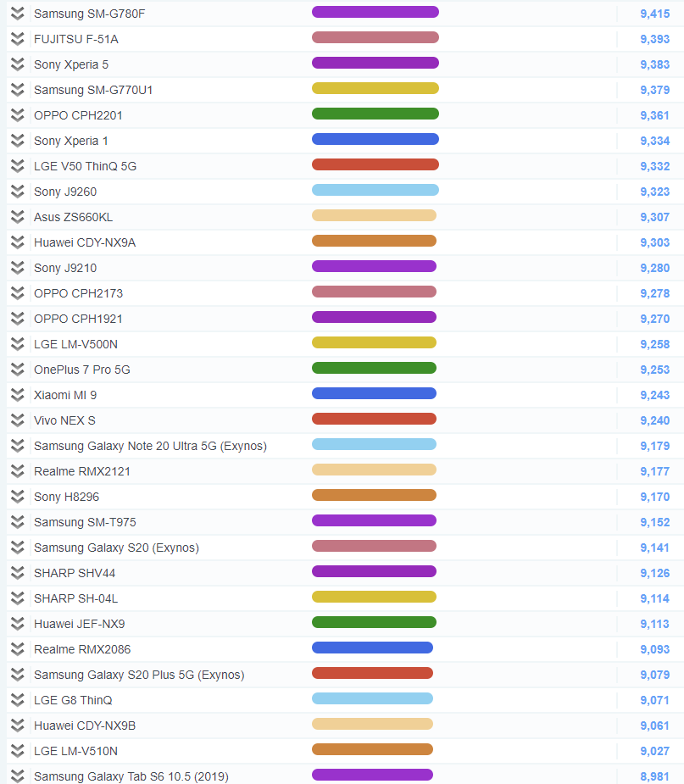Click the score 9,393
Screen dimensions: 684x784
(655, 39)
